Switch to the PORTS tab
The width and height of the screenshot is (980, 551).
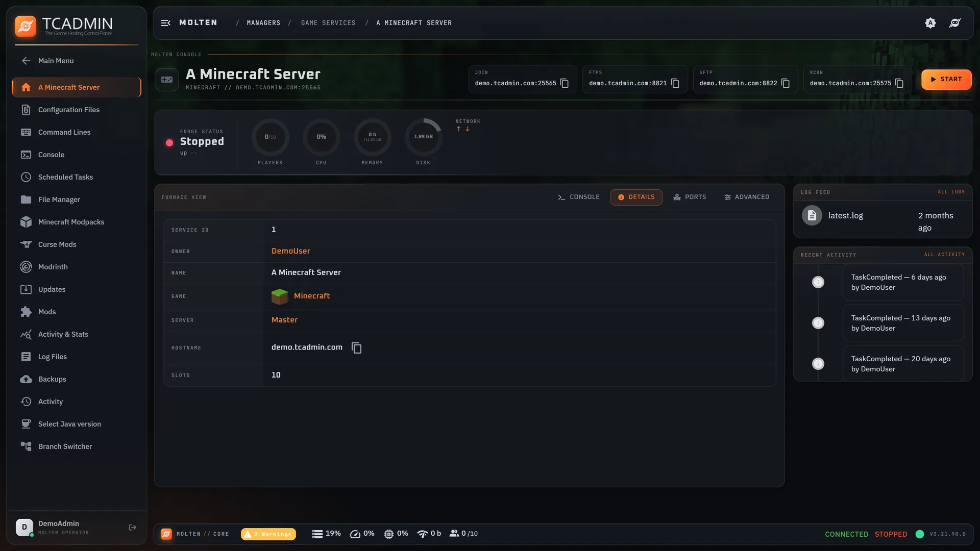(x=690, y=197)
